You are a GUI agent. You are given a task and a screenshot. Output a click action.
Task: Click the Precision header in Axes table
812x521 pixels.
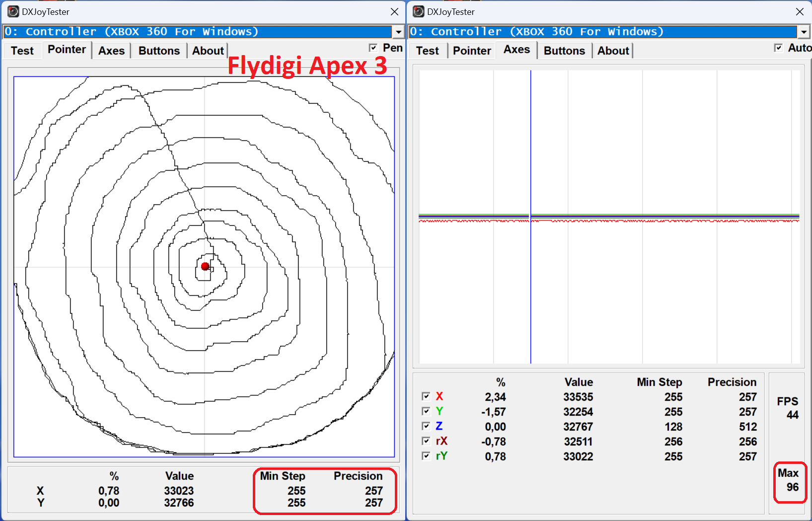732,382
